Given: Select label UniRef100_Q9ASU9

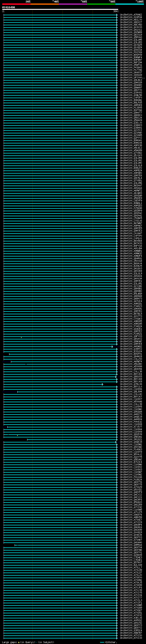Looking at the screenshot, I should tap(131, 82).
